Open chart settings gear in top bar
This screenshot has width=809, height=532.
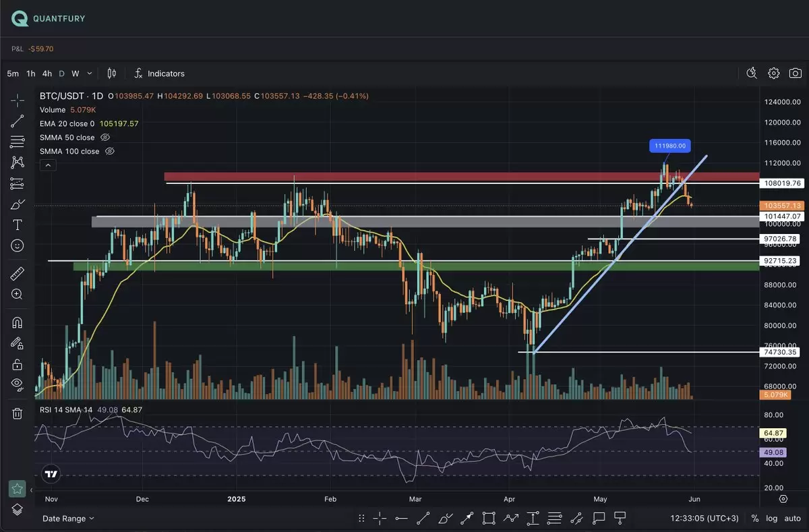(x=774, y=73)
